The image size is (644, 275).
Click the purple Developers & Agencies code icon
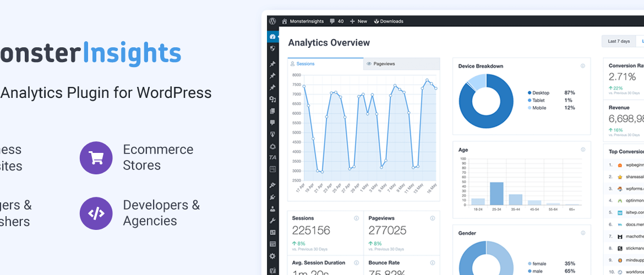pyautogui.click(x=96, y=213)
